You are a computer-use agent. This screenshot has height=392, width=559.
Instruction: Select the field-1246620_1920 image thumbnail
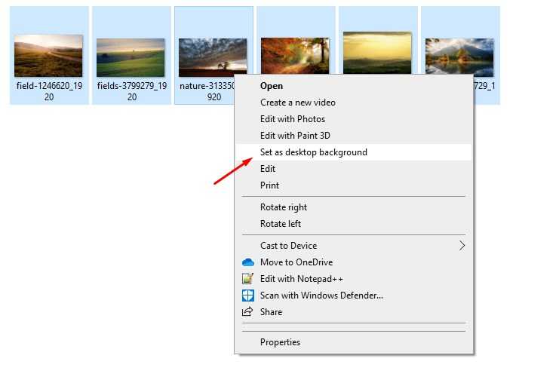(x=48, y=56)
